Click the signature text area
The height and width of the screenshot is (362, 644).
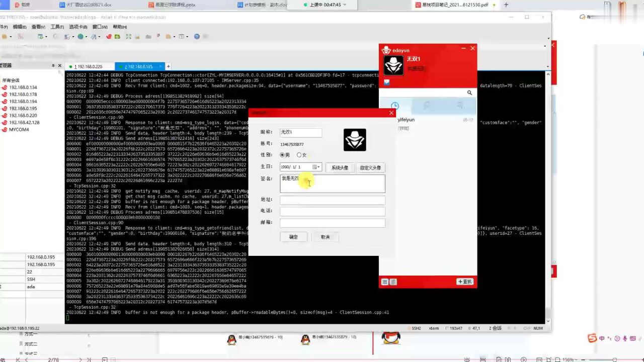click(x=332, y=184)
